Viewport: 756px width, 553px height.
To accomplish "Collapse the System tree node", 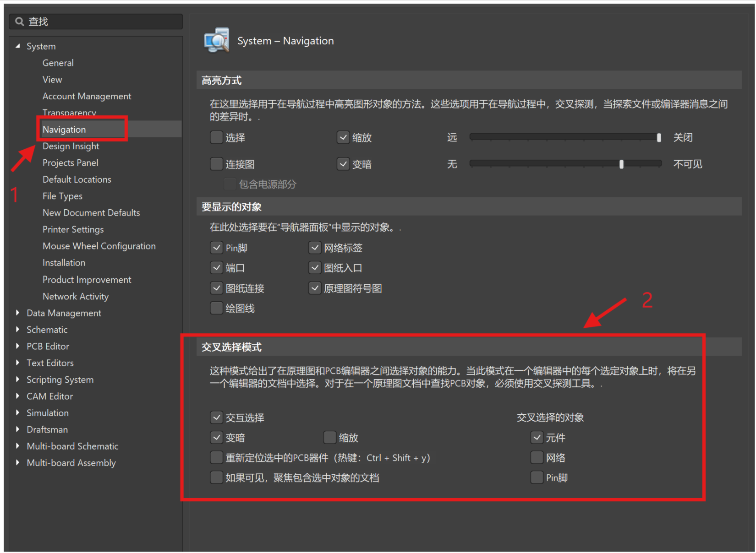I will click(x=18, y=46).
